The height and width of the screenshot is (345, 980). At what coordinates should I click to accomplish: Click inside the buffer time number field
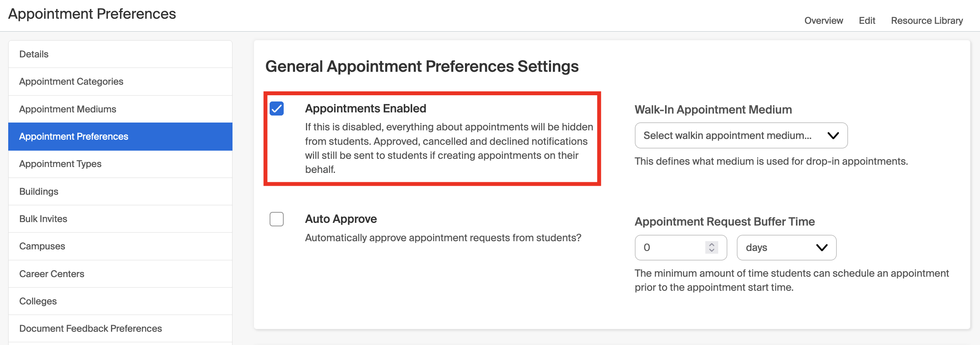pyautogui.click(x=664, y=247)
